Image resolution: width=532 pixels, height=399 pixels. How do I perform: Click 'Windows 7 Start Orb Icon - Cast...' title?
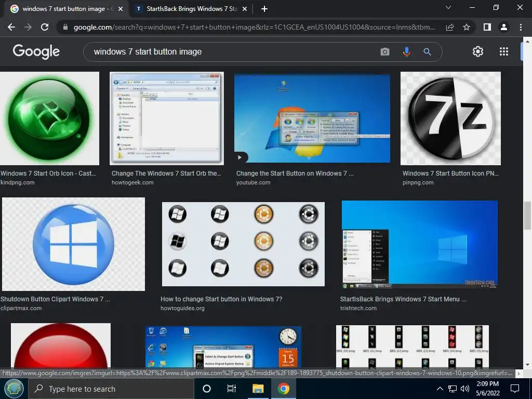[x=48, y=174]
